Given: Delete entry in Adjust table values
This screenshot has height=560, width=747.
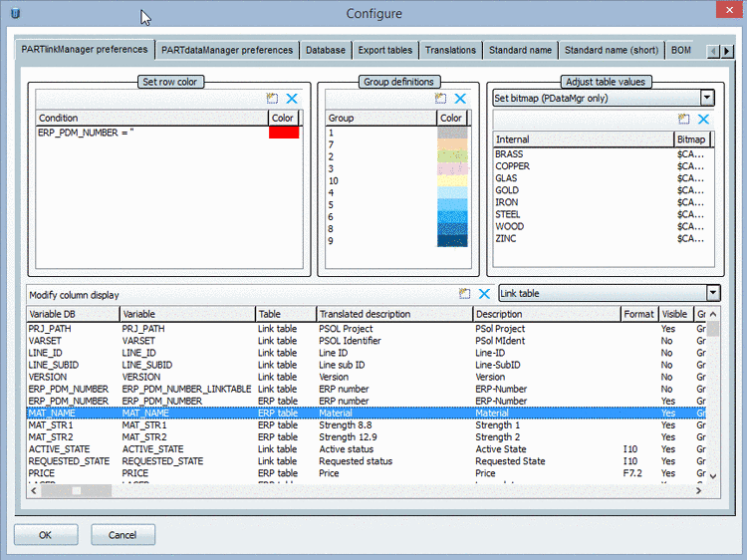Looking at the screenshot, I should coord(704,120).
